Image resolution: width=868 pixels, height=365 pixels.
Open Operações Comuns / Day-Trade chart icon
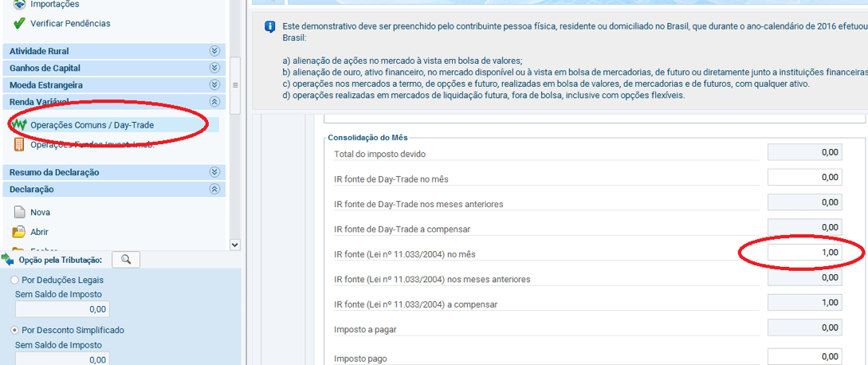point(19,125)
